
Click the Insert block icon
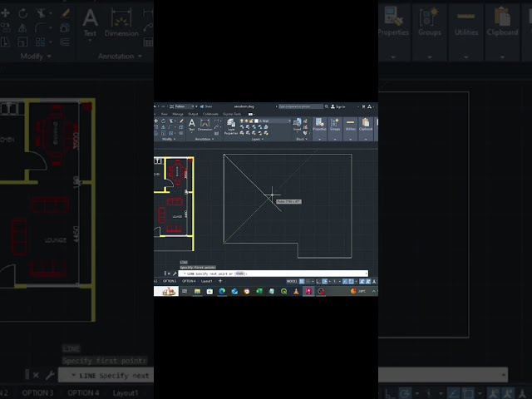[x=298, y=124]
